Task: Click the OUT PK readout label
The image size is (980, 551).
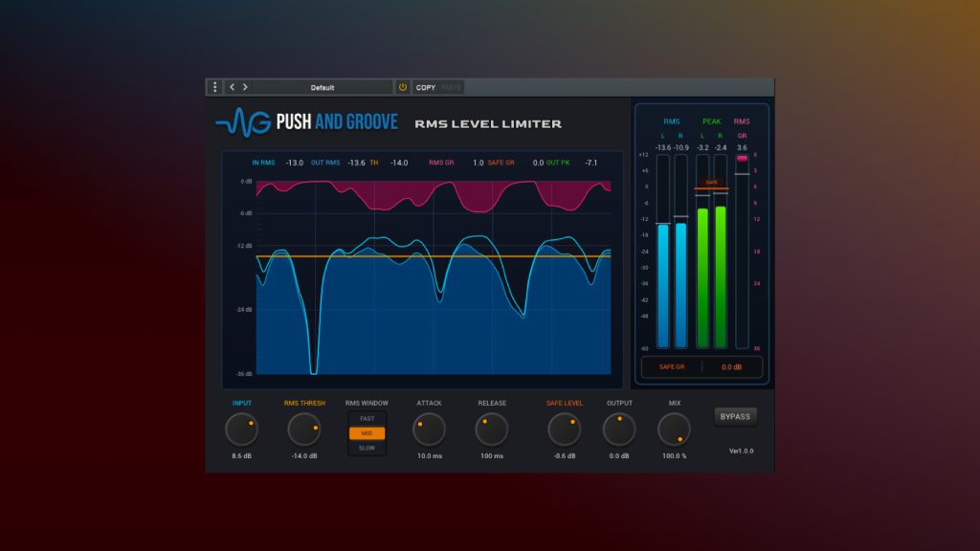Action: 558,163
